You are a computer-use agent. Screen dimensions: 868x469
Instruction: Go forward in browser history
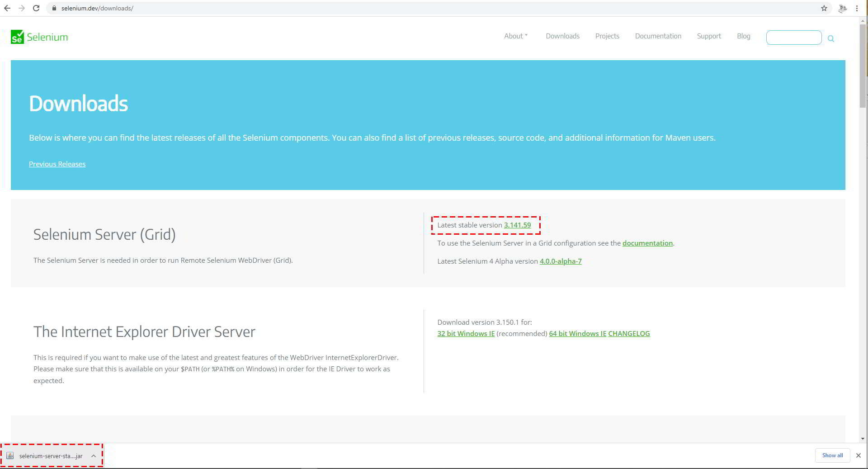22,8
